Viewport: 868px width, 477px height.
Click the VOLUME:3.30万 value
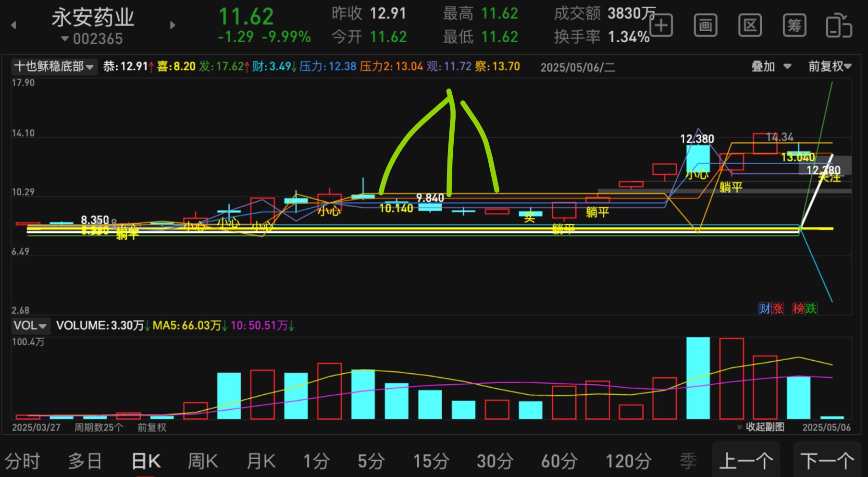(102, 326)
